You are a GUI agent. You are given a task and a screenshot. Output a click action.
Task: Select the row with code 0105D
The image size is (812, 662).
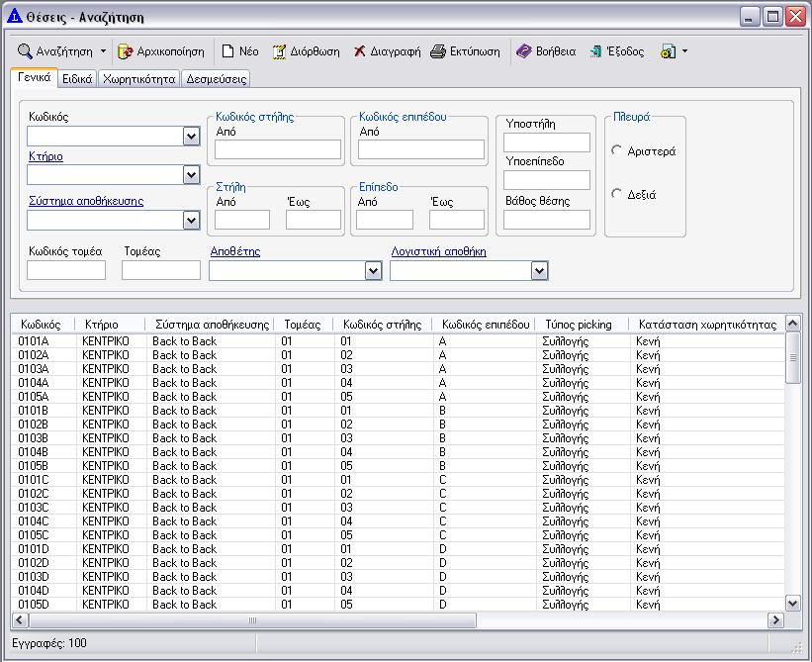(x=399, y=605)
